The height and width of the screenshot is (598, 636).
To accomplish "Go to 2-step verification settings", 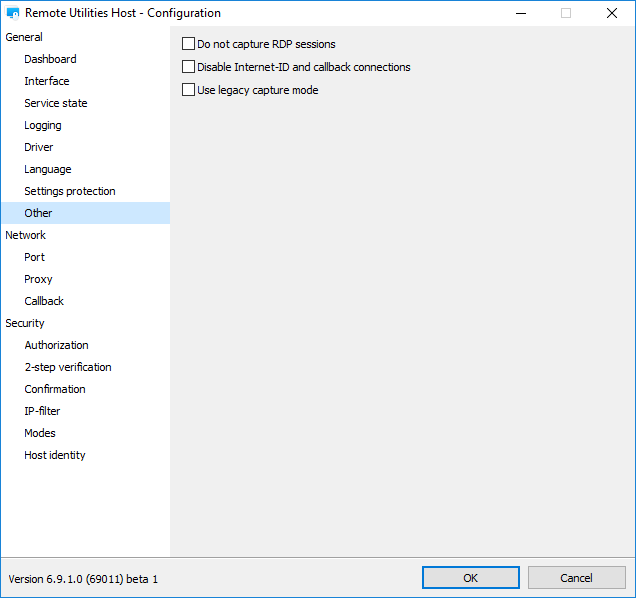I will click(x=68, y=367).
